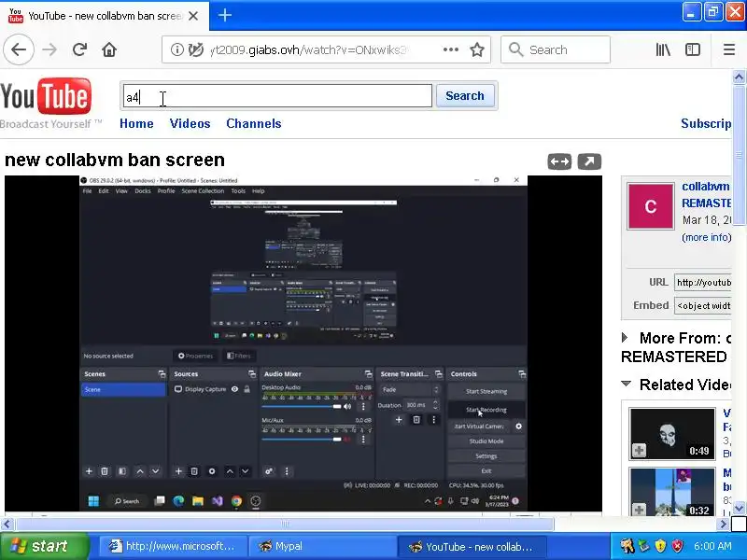Click the address bar URL
The image size is (747, 560).
pyautogui.click(x=308, y=49)
